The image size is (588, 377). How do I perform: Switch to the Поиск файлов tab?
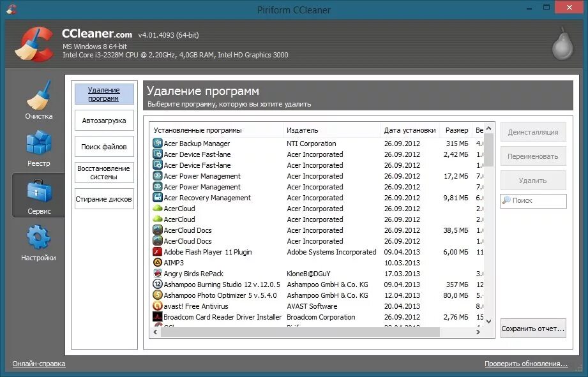[x=104, y=146]
